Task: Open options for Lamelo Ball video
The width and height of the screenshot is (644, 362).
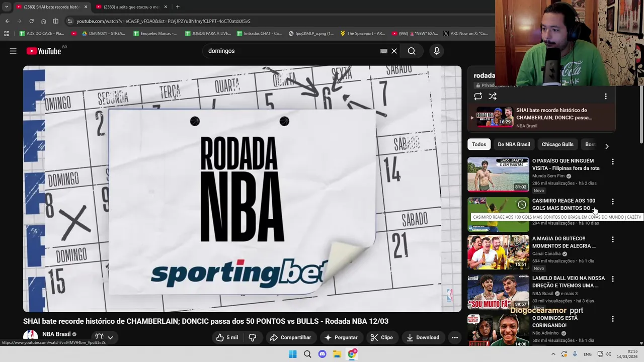Action: [613, 279]
